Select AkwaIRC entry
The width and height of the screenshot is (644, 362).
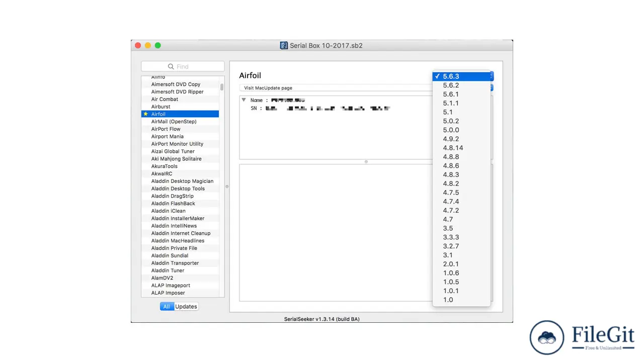[180, 173]
